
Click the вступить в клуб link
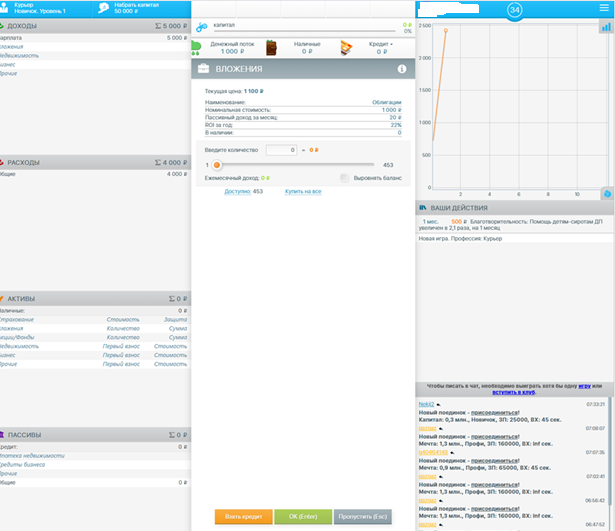[x=514, y=392]
